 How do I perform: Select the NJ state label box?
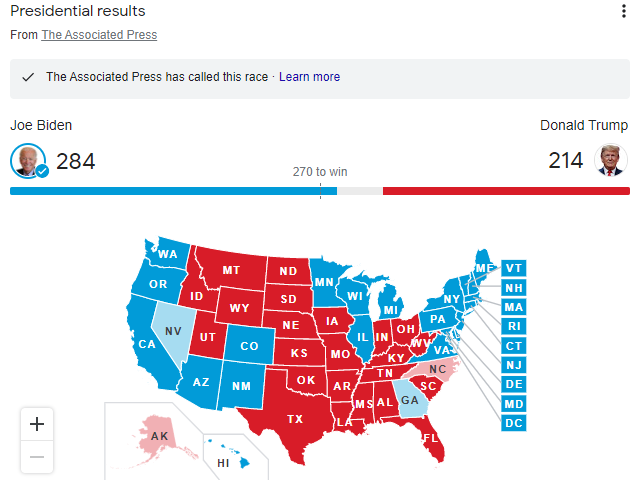(513, 365)
